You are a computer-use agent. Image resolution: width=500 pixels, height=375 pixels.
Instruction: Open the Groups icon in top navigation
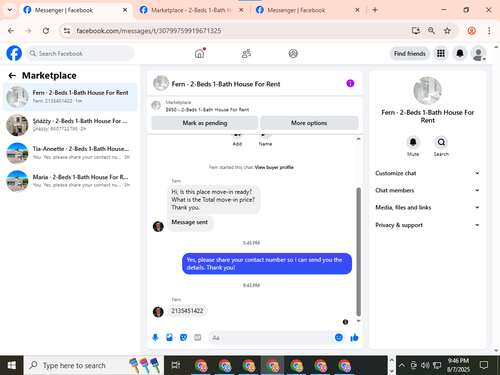pyautogui.click(x=293, y=53)
